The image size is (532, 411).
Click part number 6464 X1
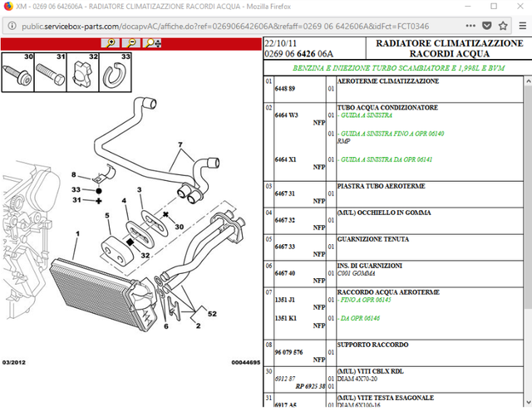[285, 159]
